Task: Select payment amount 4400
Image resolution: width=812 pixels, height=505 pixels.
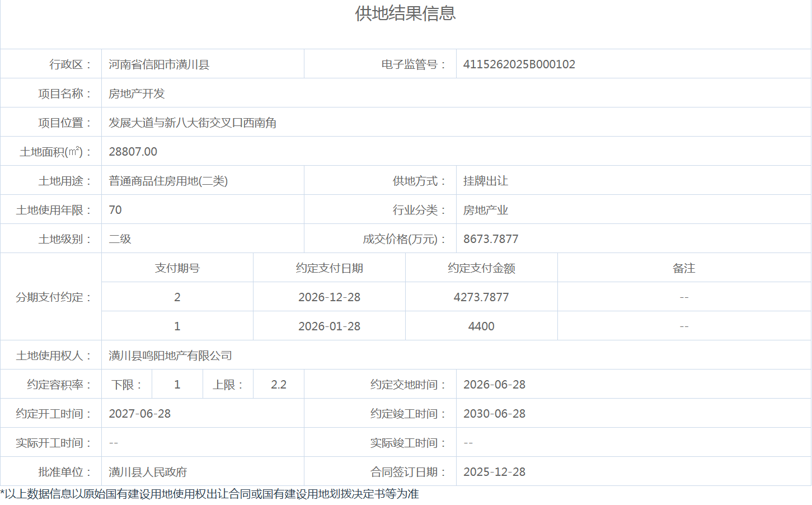Action: [x=481, y=326]
